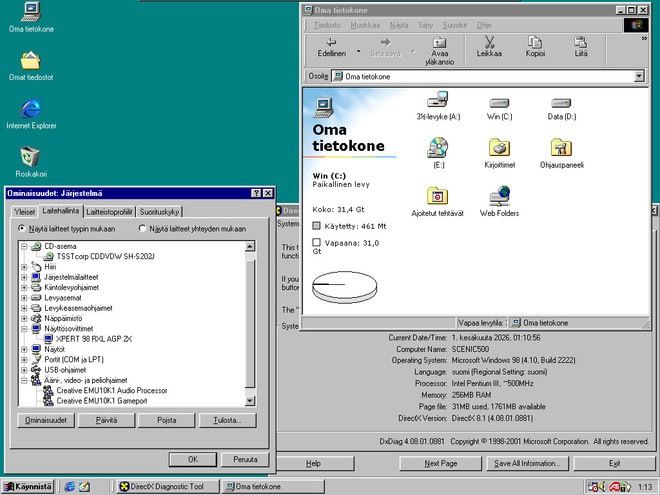Open Kirjoittimet printers folder icon
Image resolution: width=660 pixels, height=495 pixels.
pos(499,153)
